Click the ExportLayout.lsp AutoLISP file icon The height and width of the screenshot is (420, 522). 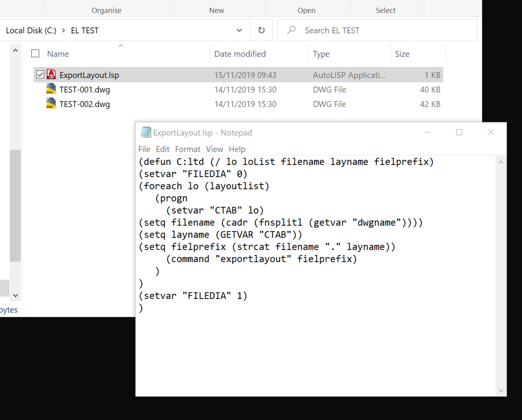click(x=51, y=74)
